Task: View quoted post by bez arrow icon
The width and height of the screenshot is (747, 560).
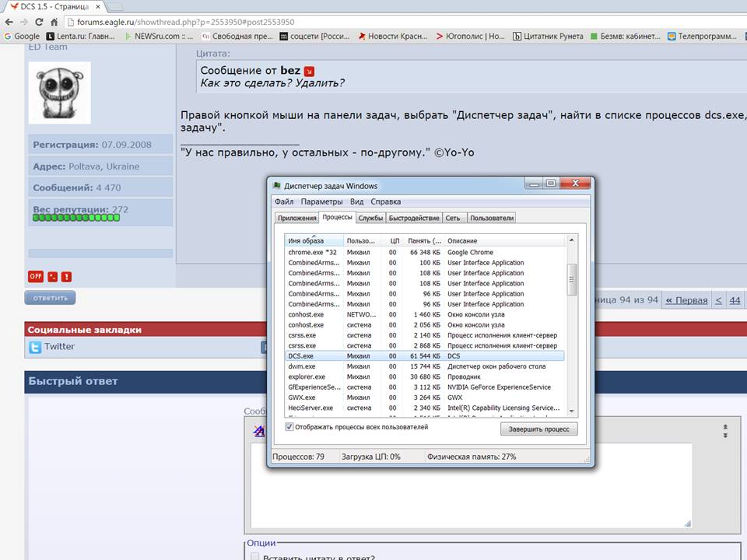Action: click(309, 72)
